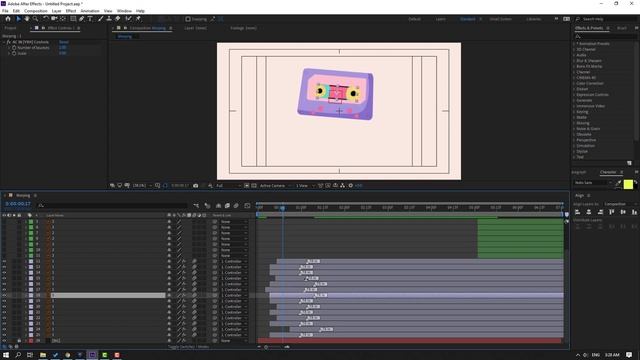This screenshot has height=360, width=640.
Task: Open the Effect menu
Action: 71,11
